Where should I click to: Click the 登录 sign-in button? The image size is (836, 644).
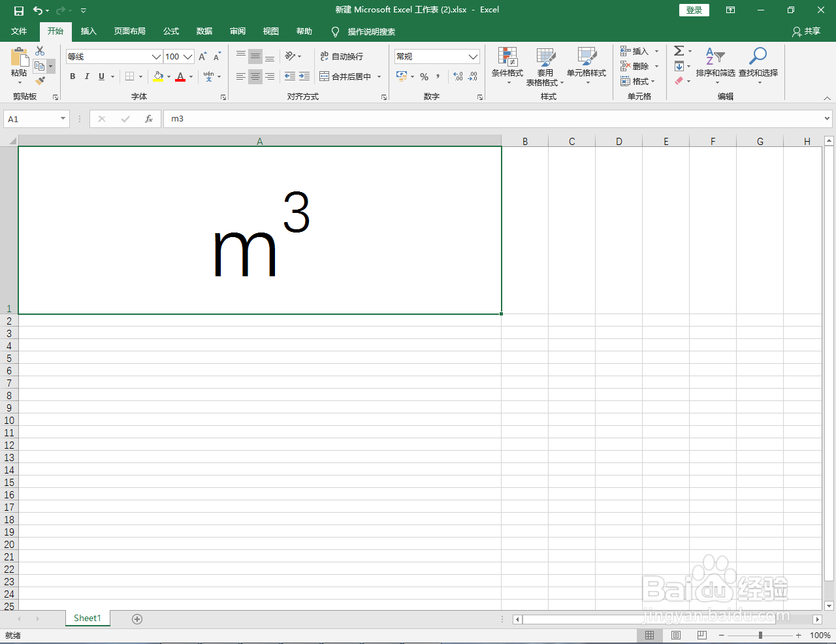[694, 10]
